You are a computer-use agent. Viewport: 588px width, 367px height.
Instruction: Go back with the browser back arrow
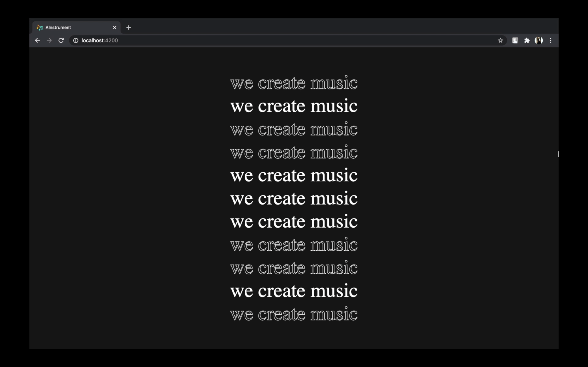point(37,40)
